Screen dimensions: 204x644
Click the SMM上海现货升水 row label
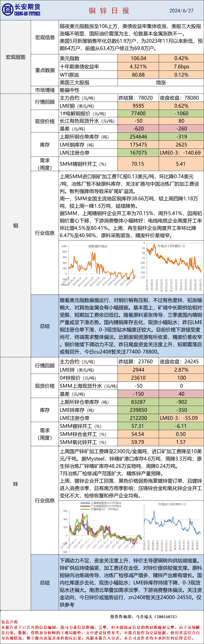tap(88, 386)
